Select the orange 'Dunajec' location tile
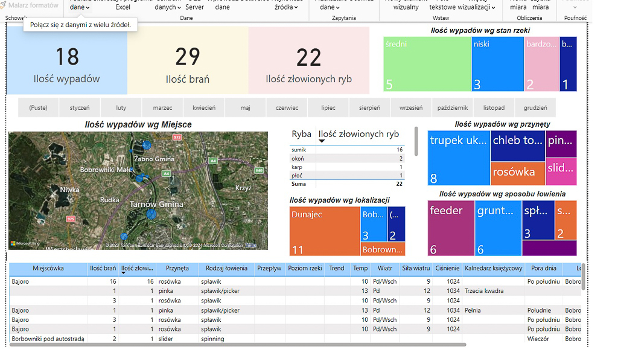Viewport: 618px width, 364px height. tap(324, 231)
